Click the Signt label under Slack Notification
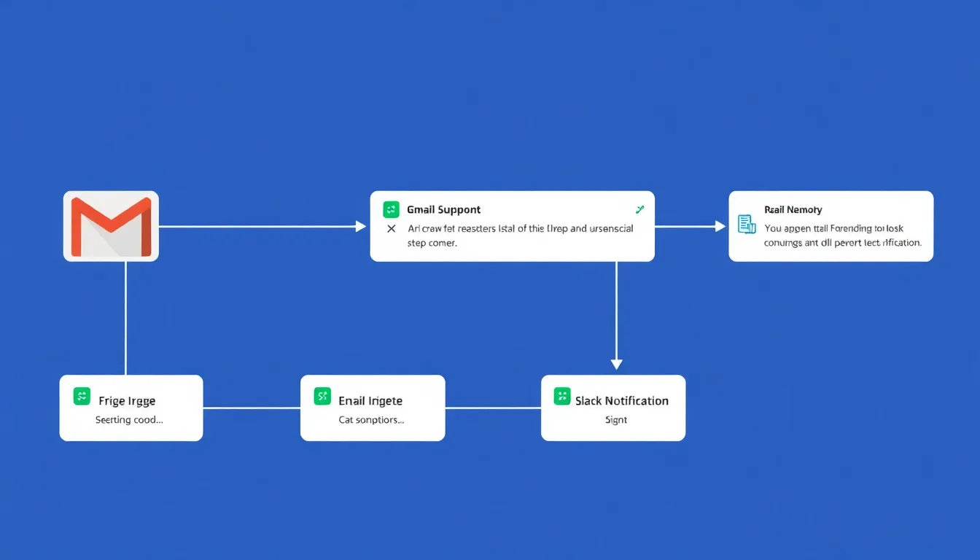Viewport: 980px width, 560px height. 615,419
